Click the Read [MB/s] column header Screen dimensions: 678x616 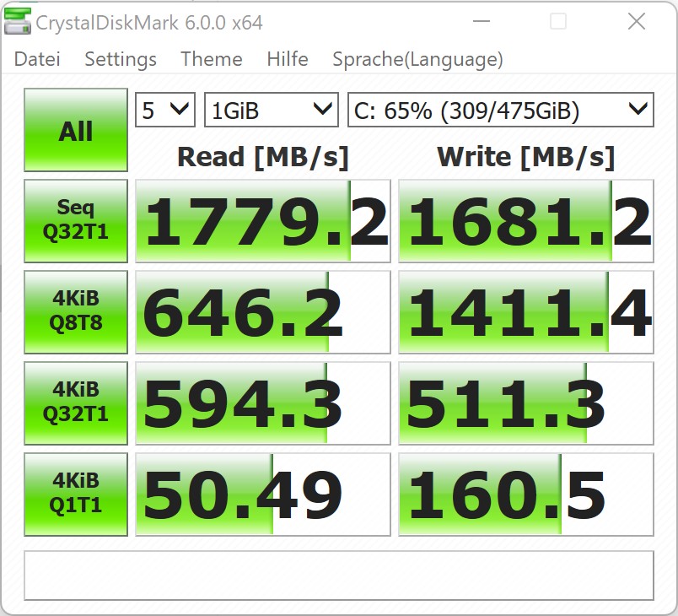tap(263, 157)
